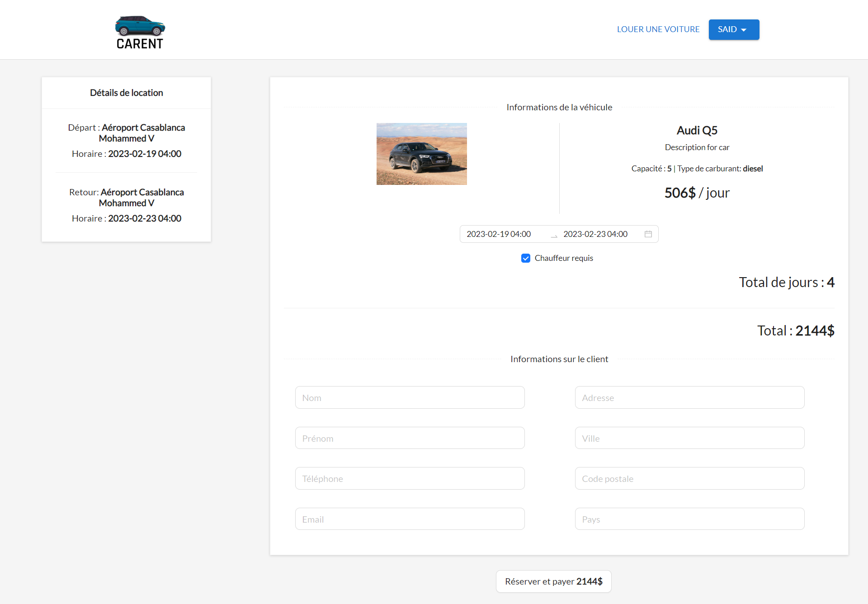868x604 pixels.
Task: Click the CARENT car logo
Action: coord(140,32)
